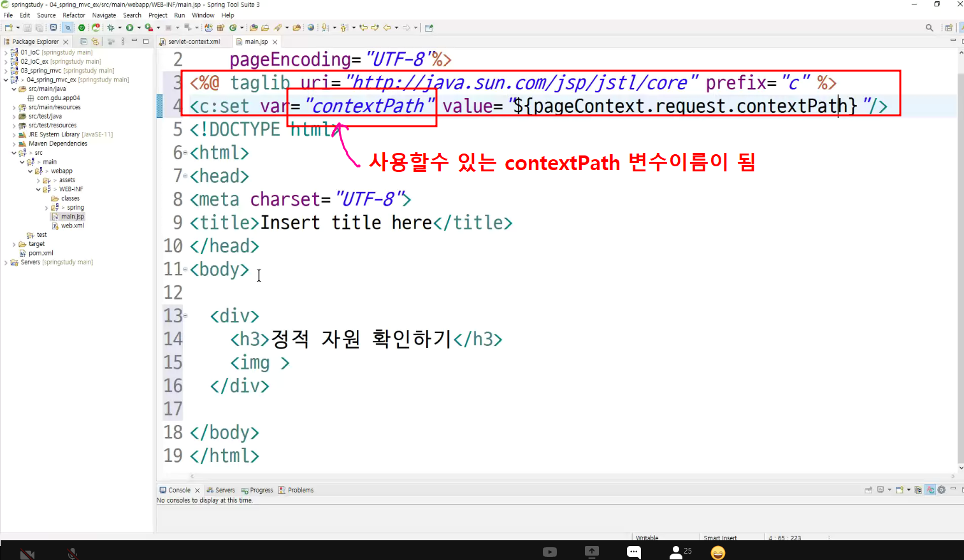Click the editor horizontal scrollbar
Screen dimensions: 964x560
(x=572, y=476)
